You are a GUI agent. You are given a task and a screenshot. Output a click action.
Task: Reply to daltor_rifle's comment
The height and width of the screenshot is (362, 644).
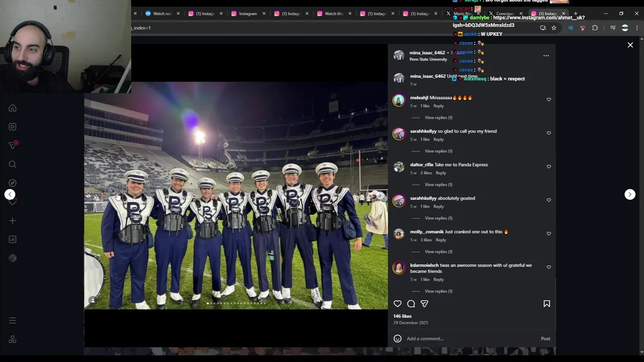(441, 173)
